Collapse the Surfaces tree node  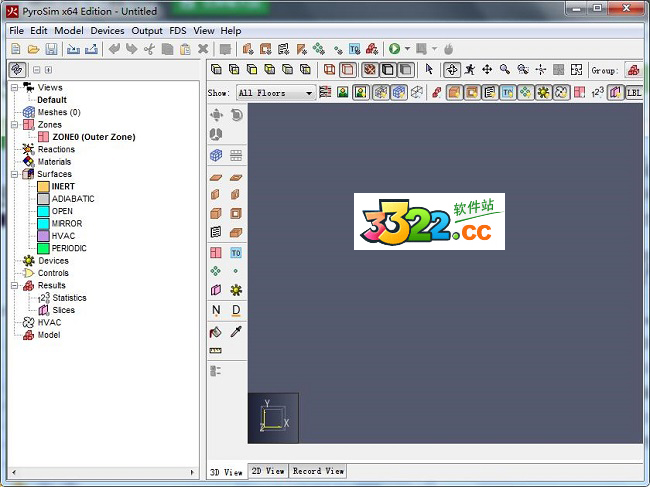[x=15, y=174]
